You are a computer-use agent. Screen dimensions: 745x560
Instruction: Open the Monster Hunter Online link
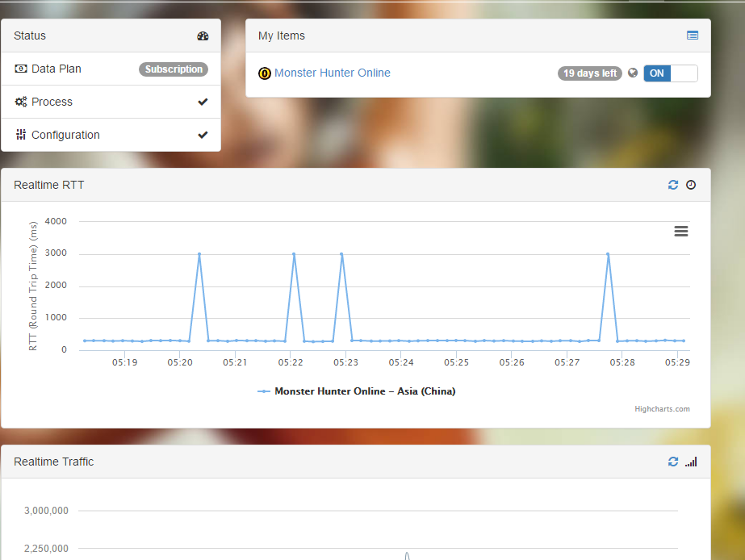pos(332,73)
